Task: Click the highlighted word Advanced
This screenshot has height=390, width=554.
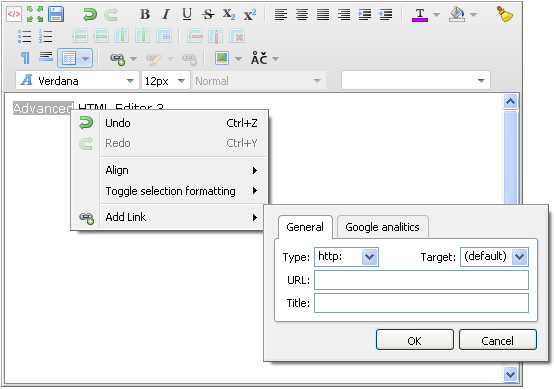Action: (x=43, y=108)
